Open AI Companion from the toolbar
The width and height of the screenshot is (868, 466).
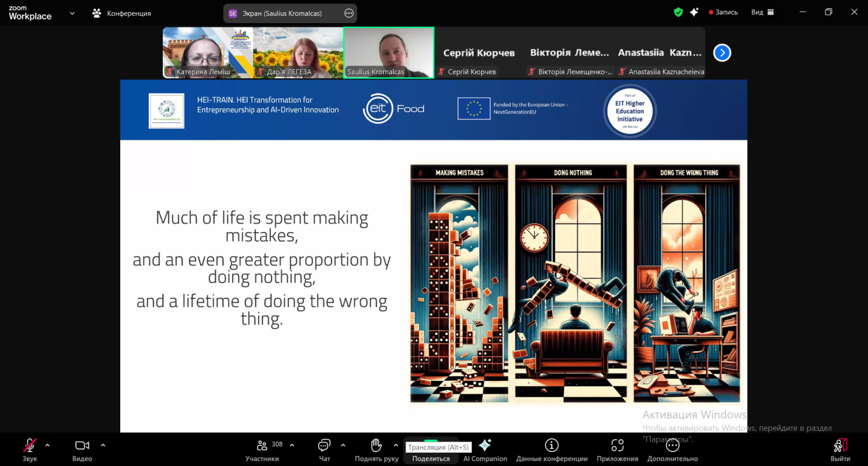pos(485,450)
